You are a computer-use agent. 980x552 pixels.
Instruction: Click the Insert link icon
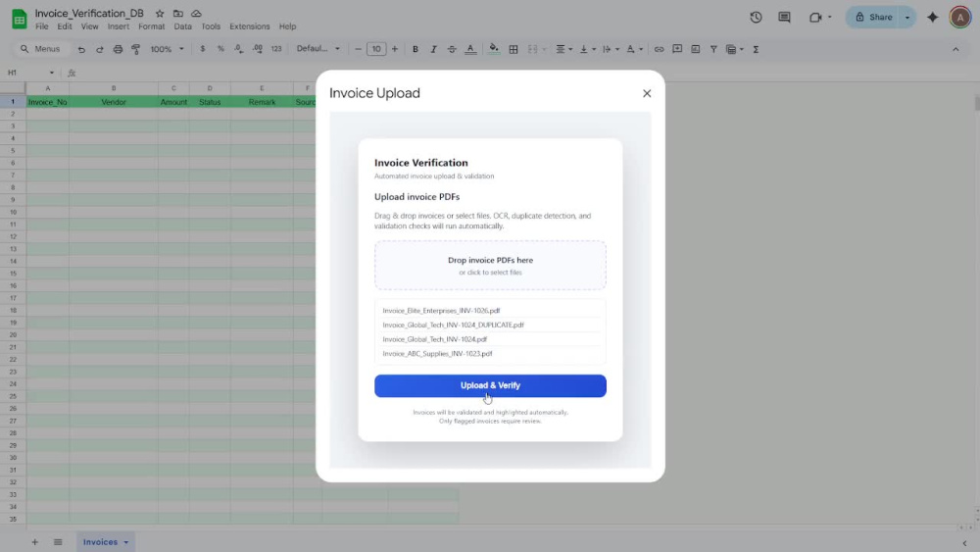point(659,49)
